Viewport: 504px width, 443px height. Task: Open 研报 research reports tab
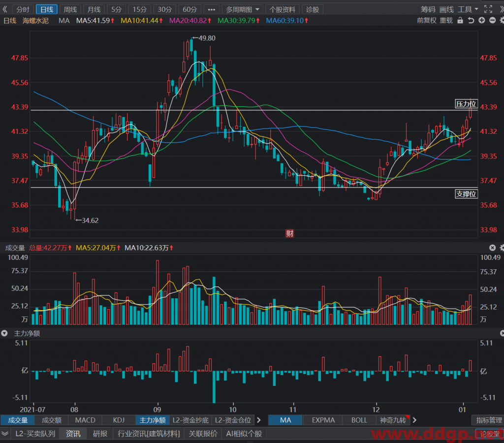point(100,434)
